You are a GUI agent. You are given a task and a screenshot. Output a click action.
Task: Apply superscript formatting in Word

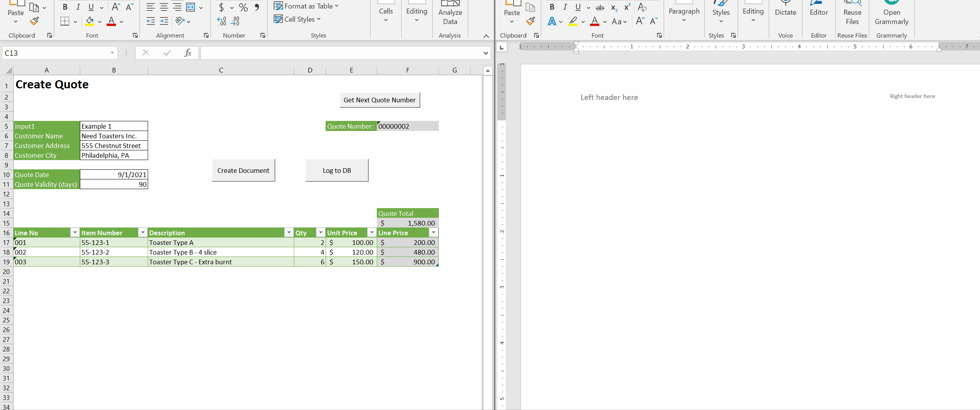pyautogui.click(x=626, y=7)
